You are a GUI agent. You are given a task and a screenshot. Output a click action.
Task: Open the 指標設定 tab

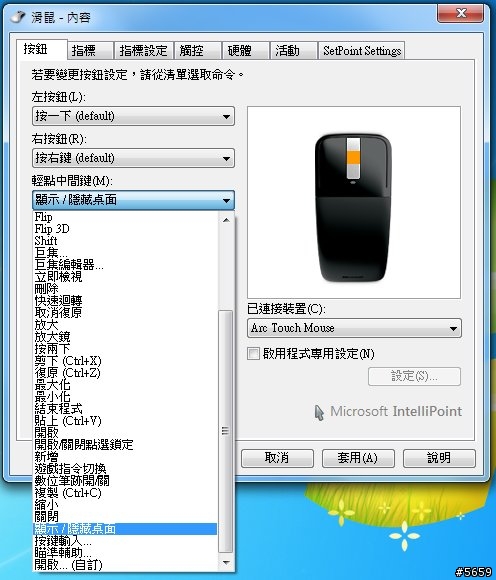click(x=144, y=50)
